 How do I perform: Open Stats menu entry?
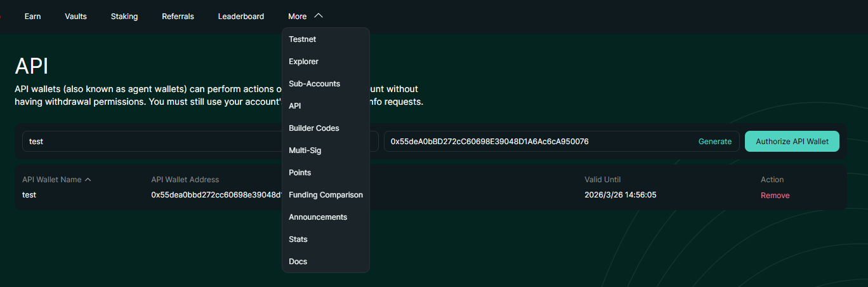tap(298, 239)
